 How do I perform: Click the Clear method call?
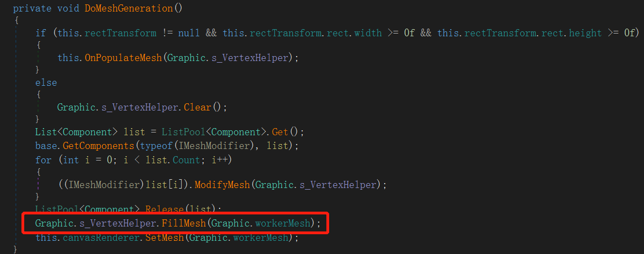197,107
